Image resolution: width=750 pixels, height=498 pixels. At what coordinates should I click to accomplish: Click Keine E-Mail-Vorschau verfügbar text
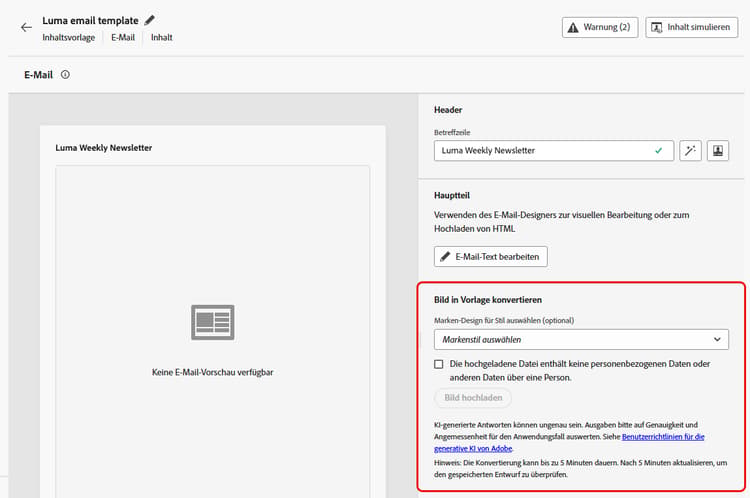213,372
